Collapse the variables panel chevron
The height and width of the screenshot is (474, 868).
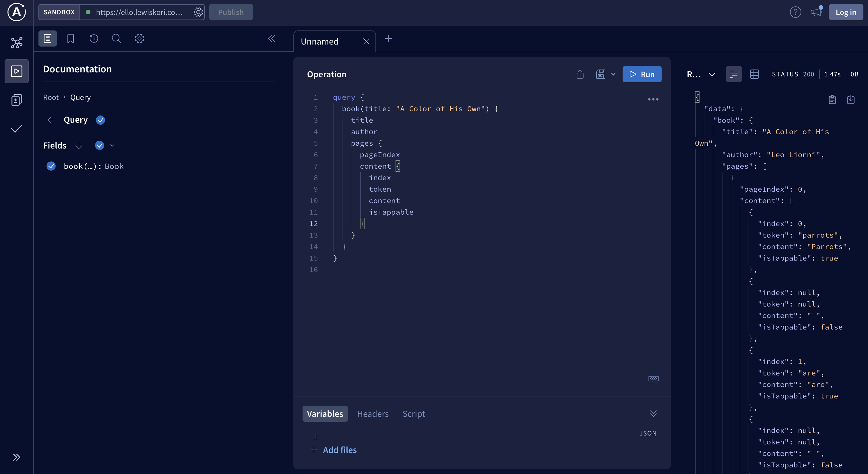653,414
